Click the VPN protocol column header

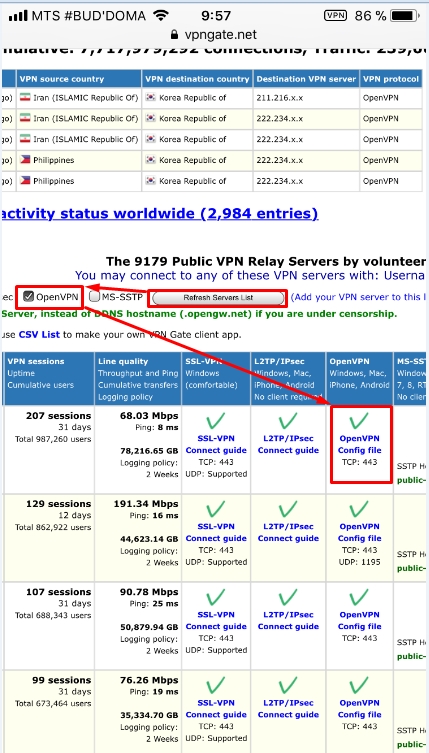(391, 79)
